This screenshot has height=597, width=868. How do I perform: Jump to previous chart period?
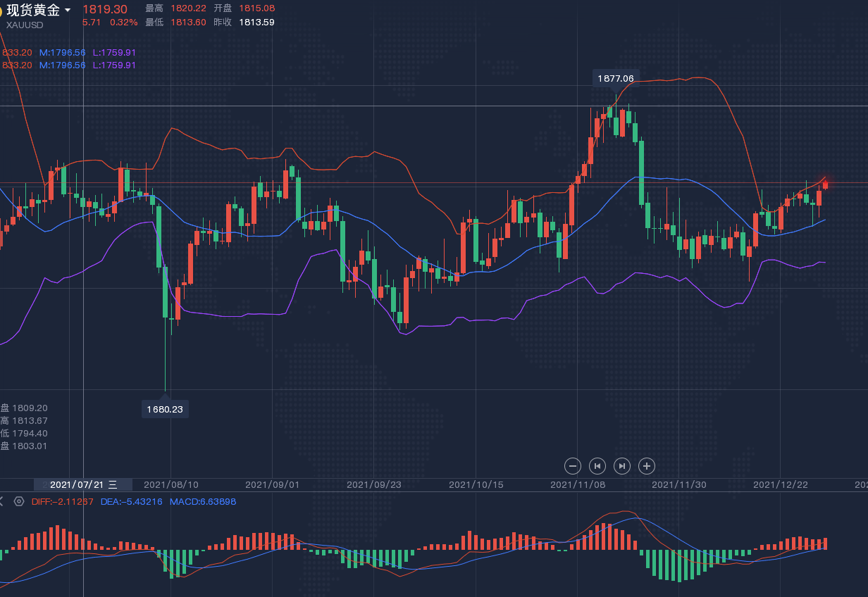597,465
